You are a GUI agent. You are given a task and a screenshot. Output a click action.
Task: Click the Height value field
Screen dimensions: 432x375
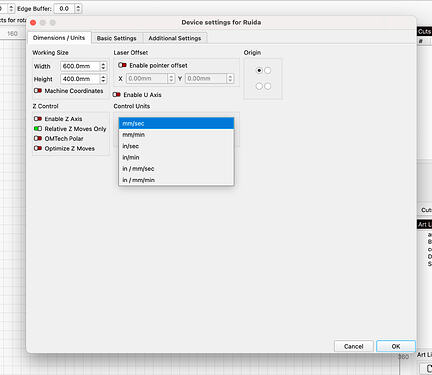click(x=80, y=79)
